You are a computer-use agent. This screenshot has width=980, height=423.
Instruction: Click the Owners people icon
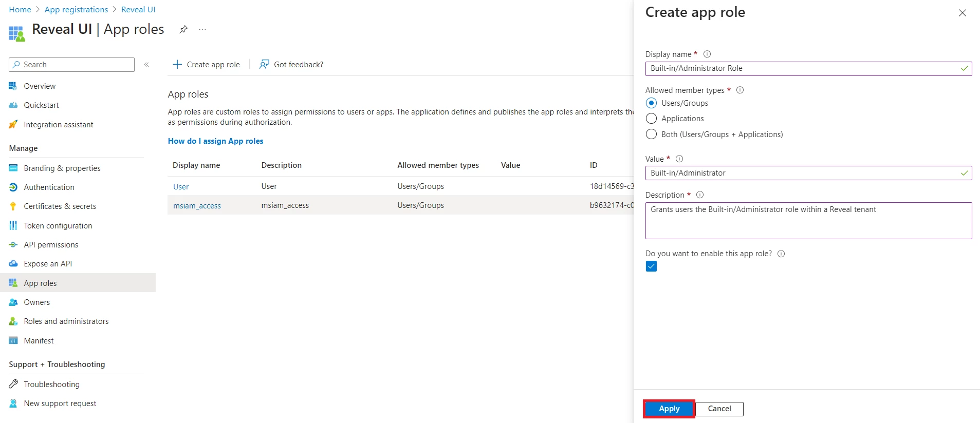click(13, 302)
